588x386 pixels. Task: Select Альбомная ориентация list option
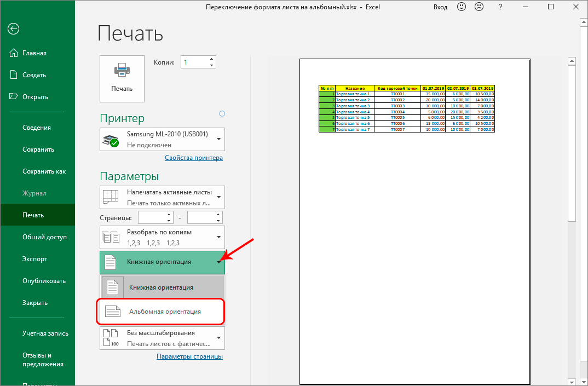pos(163,312)
